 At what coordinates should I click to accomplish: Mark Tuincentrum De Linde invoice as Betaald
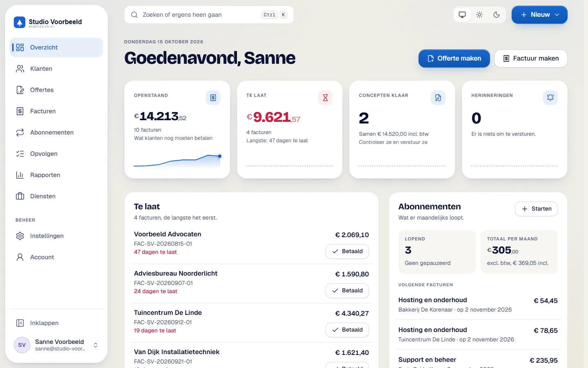pos(347,330)
